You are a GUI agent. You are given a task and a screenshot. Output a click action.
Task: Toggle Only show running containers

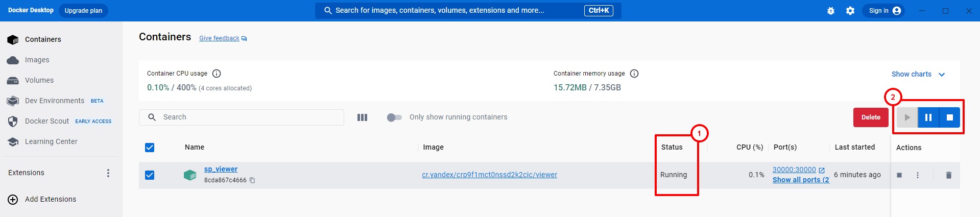click(x=394, y=117)
